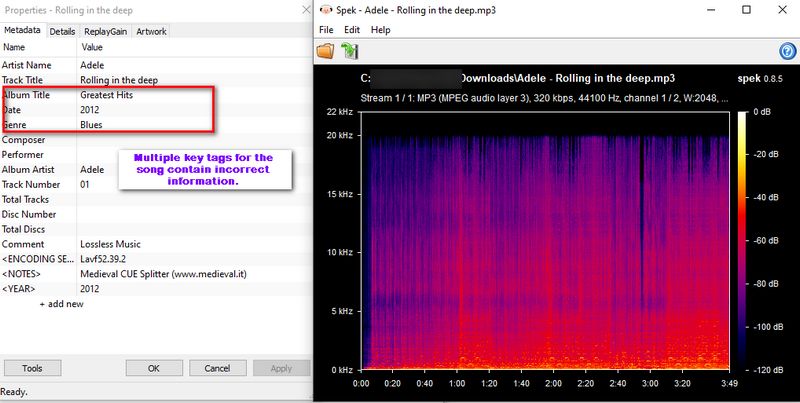Click the dB color scale bar
Screen dimensions: 800x403
tap(742, 241)
